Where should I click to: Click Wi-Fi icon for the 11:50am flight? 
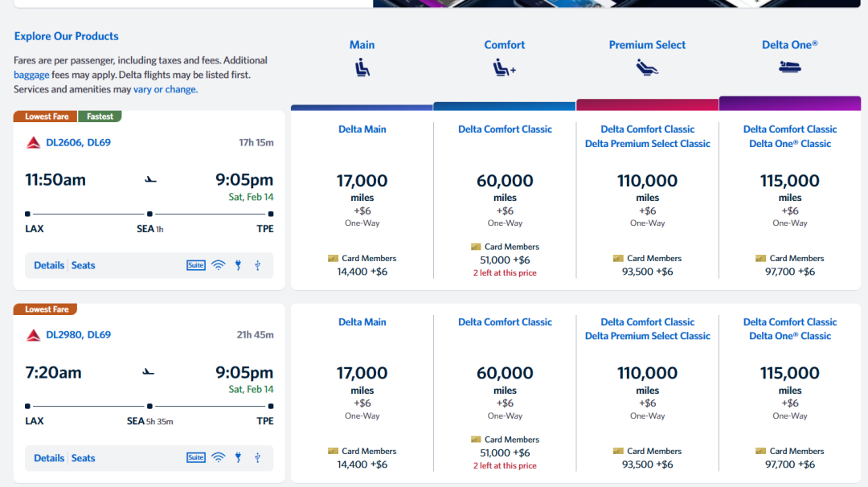(x=218, y=265)
